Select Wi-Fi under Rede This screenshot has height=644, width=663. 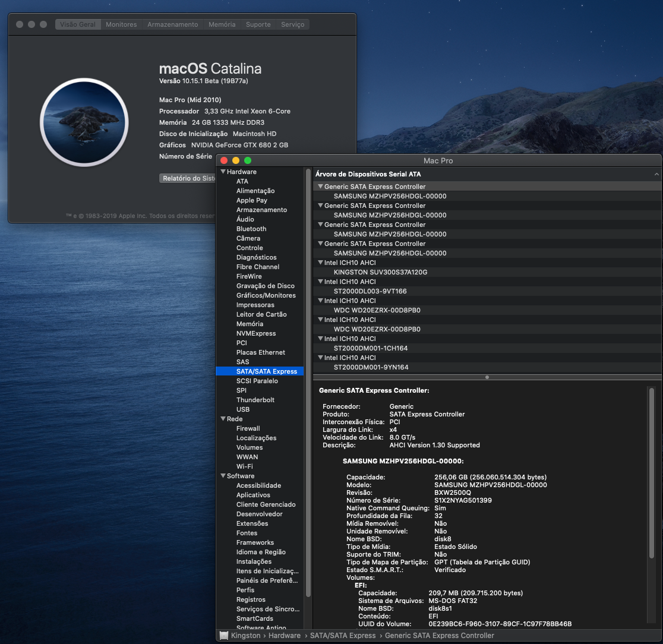(244, 466)
